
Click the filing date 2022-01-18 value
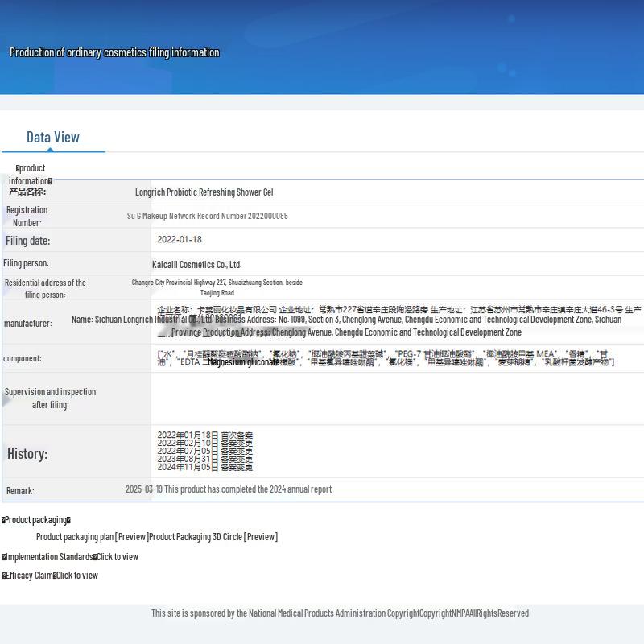tap(180, 240)
